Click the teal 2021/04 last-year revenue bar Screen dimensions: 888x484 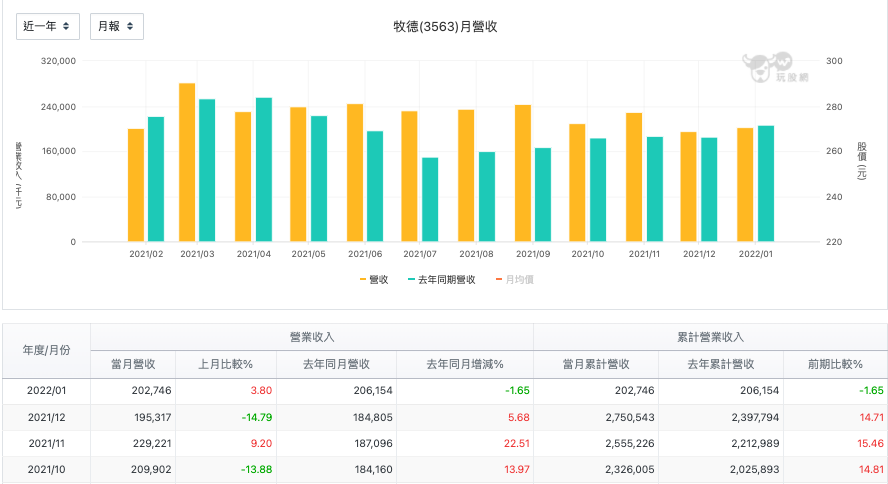(264, 170)
